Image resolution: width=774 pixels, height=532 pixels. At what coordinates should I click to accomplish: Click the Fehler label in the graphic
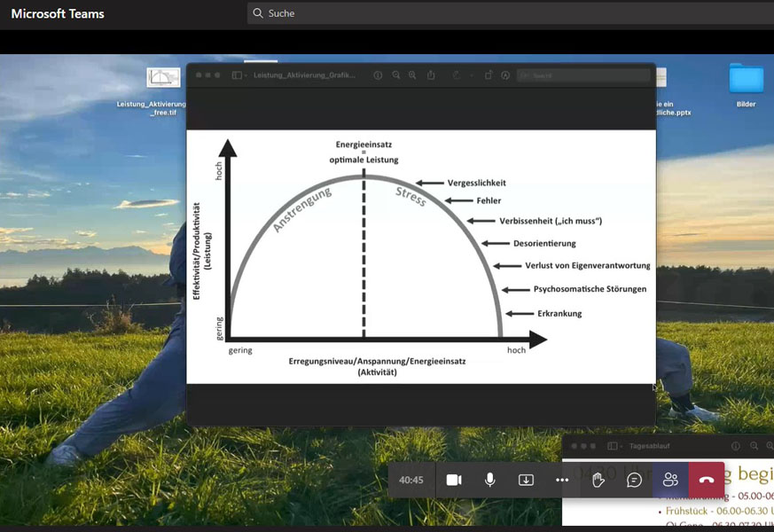tap(489, 200)
